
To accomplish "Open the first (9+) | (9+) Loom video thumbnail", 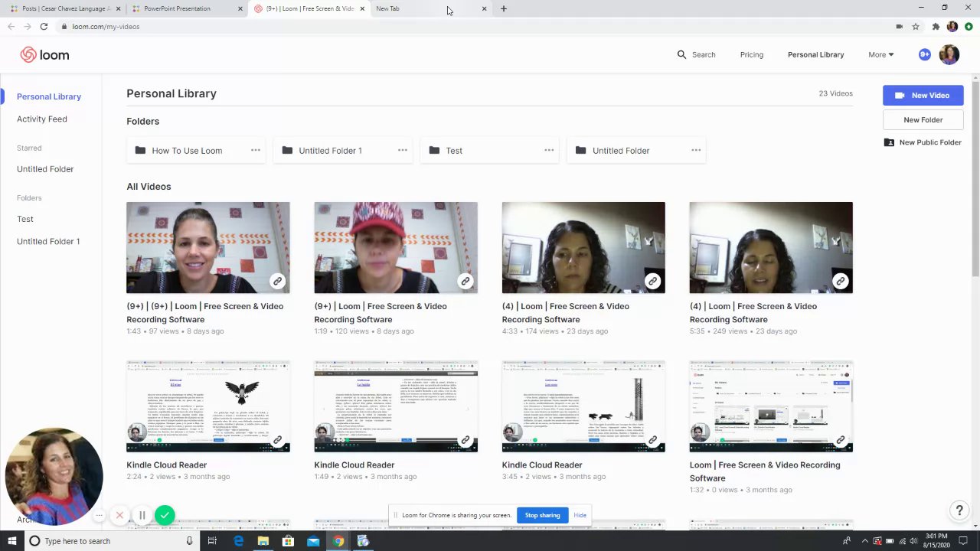I will (x=207, y=247).
